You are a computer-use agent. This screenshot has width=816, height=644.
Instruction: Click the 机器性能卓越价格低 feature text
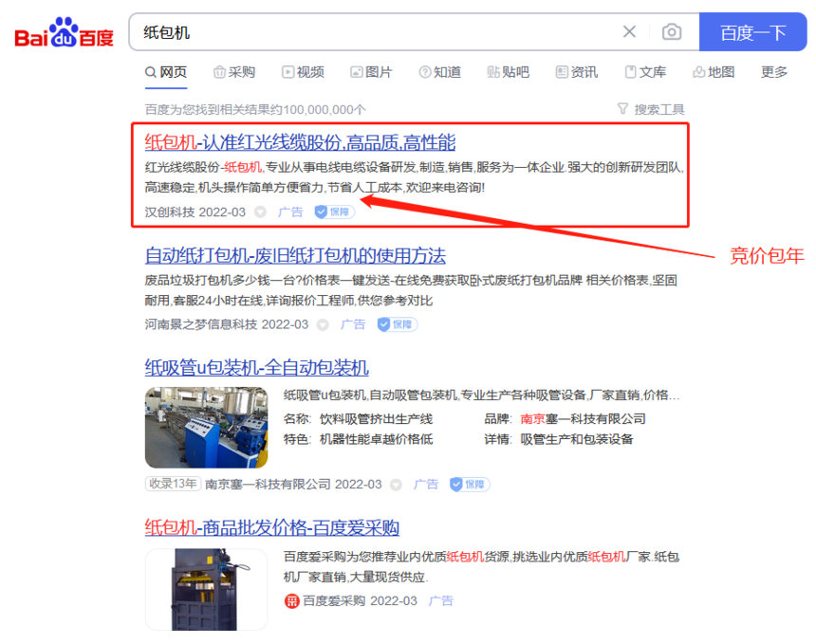pos(377,439)
